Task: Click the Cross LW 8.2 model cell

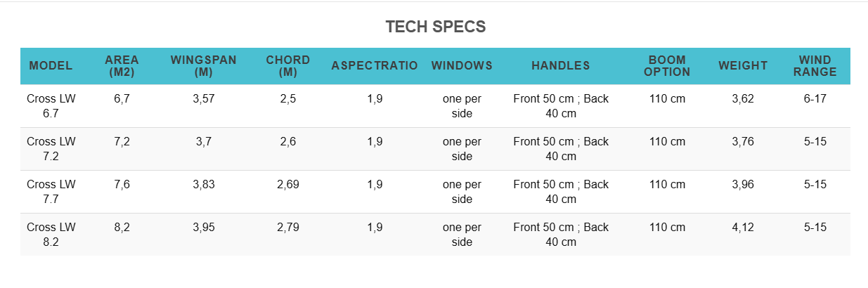Action: 51,235
